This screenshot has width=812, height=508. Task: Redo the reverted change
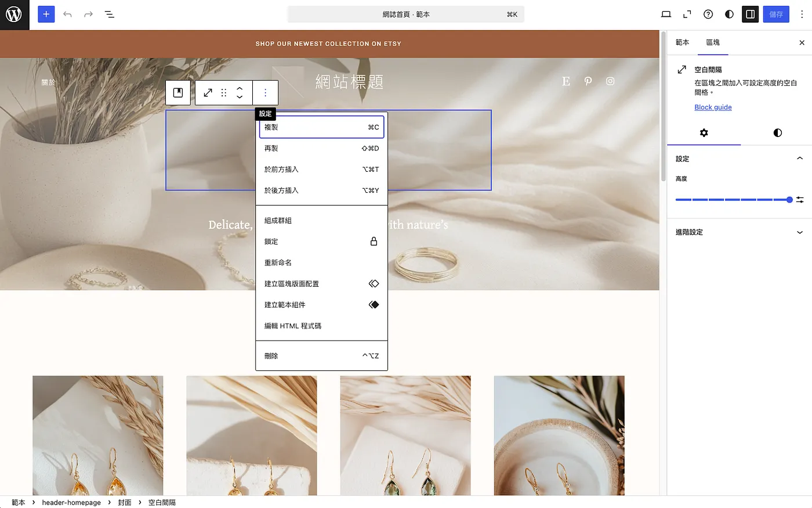coord(88,15)
